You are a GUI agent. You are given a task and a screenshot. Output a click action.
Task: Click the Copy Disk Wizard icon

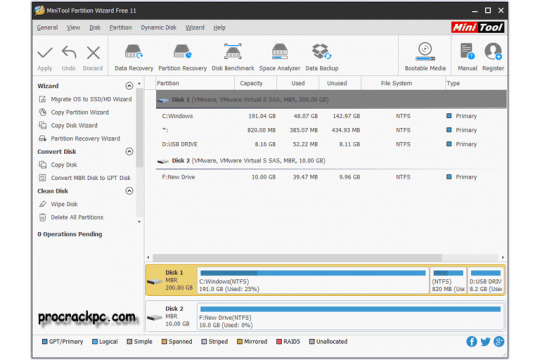(42, 125)
